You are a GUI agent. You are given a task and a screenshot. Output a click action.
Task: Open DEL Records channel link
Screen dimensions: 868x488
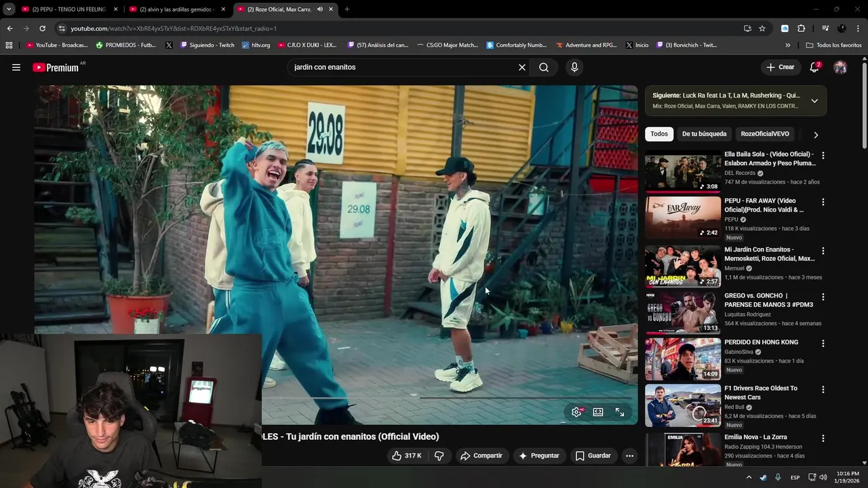[x=739, y=173]
